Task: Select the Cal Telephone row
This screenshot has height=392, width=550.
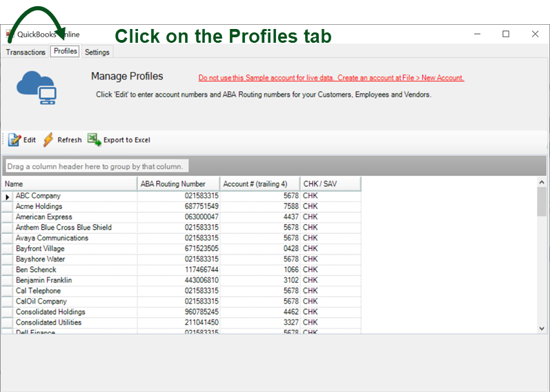Action: coord(181,291)
